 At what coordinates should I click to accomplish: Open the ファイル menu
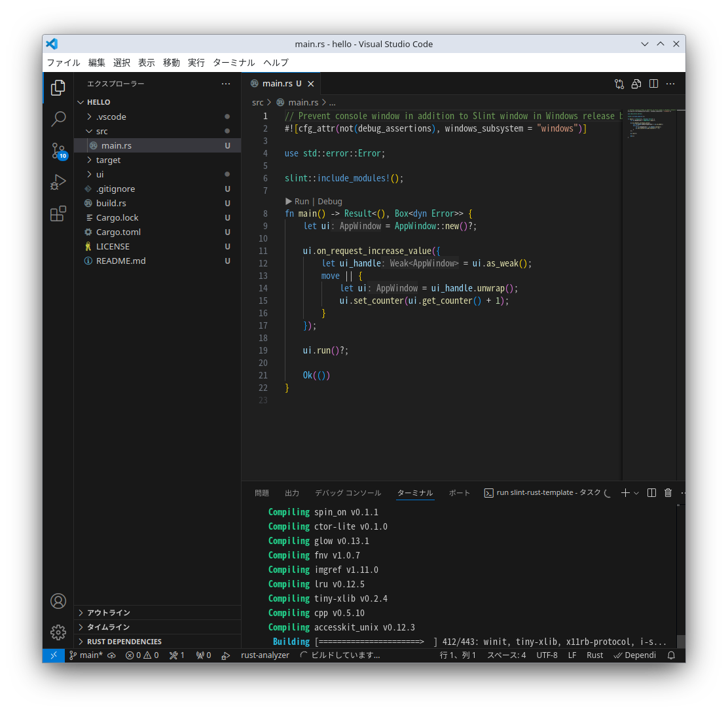[63, 63]
